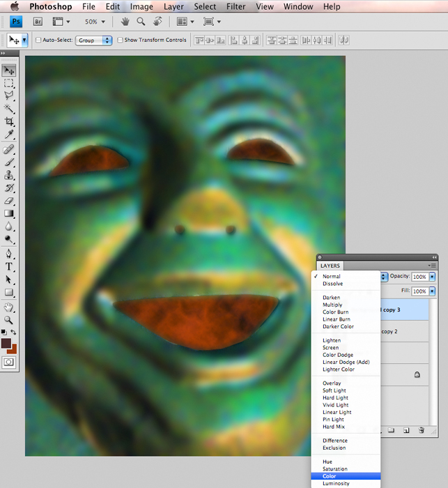Launch Adobe Bridge

[38, 22]
